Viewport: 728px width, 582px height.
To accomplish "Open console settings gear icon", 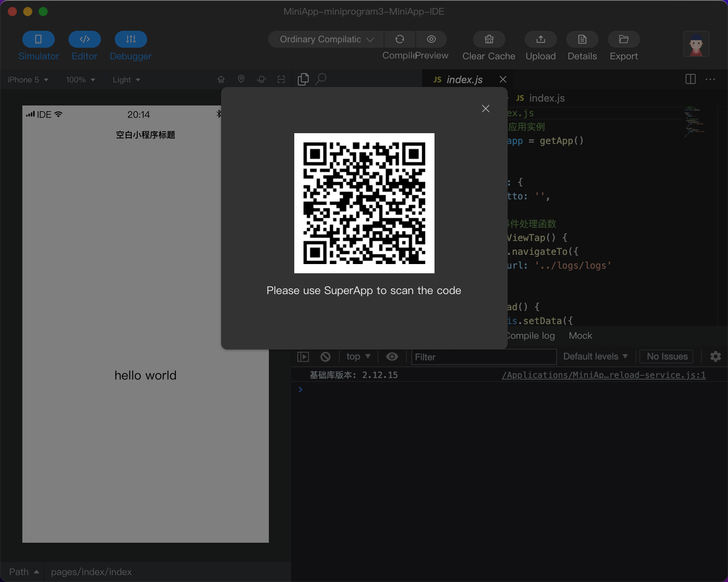I will click(x=716, y=356).
